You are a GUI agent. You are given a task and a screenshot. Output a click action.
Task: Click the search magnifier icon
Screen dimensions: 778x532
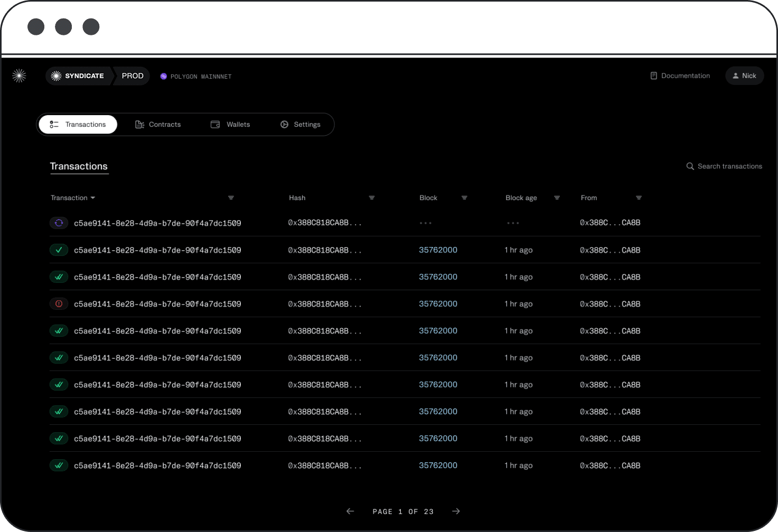(x=690, y=166)
